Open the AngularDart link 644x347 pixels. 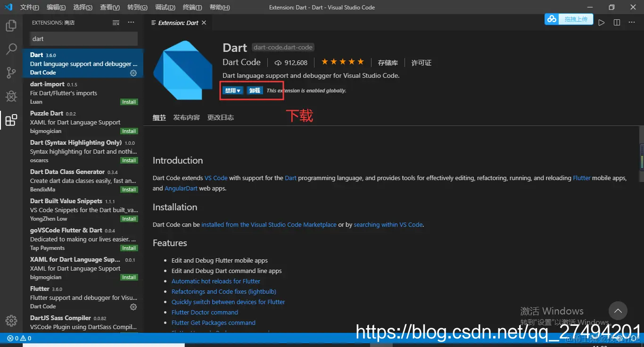click(x=181, y=189)
